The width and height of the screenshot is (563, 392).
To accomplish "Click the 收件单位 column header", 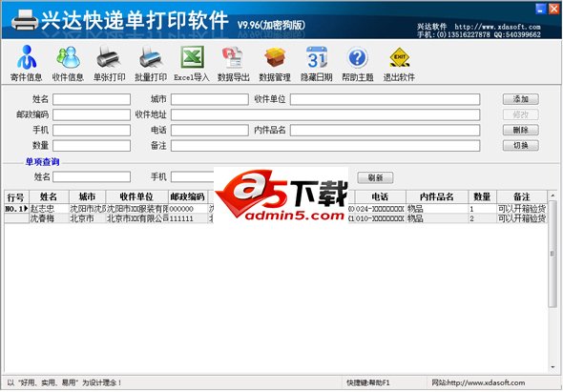I will pos(136,197).
